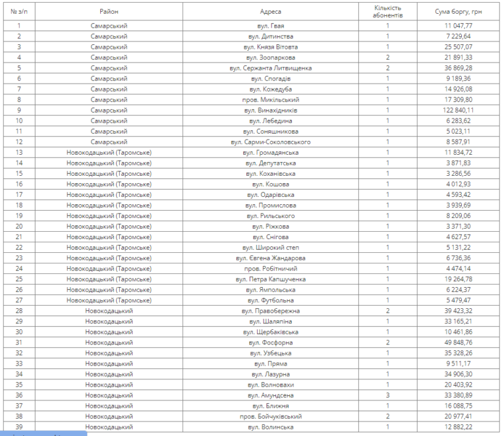The image size is (504, 436).
Task: Select address 'вул. Амундсена' in row 36
Action: (x=271, y=395)
